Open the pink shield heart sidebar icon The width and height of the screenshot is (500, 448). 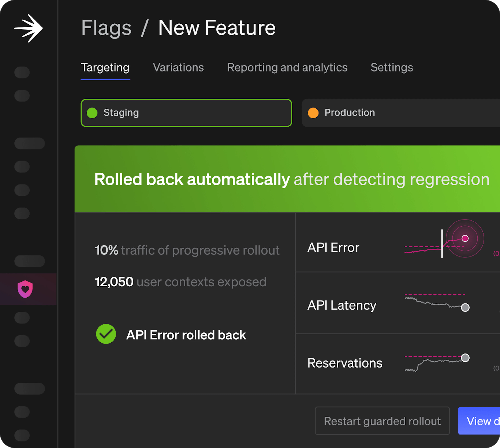(x=25, y=289)
